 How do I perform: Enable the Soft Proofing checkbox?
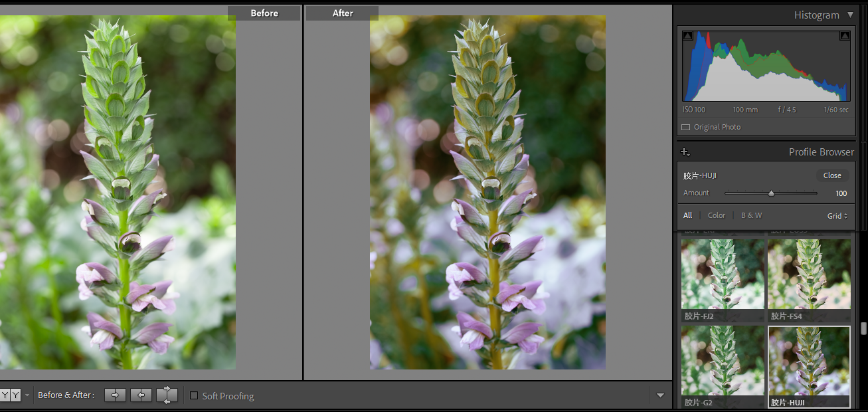click(x=194, y=395)
